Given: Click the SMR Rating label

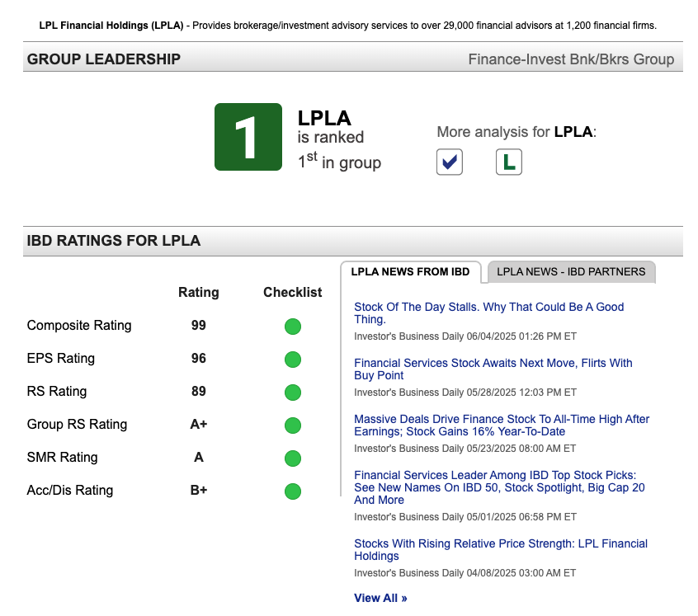Looking at the screenshot, I should click(x=63, y=457).
